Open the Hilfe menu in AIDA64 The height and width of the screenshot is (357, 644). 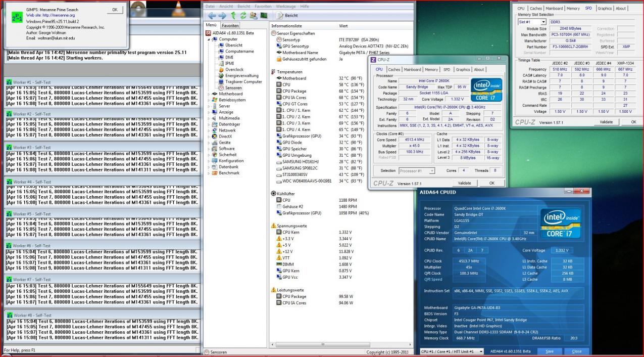coord(305,6)
